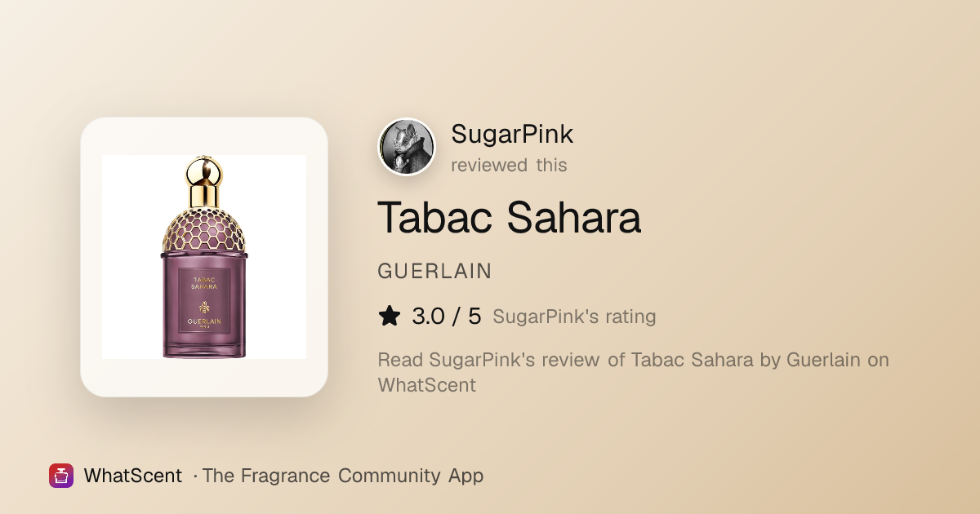This screenshot has width=980, height=514.
Task: Click the 'SugarPink's rating' label
Action: coord(574,317)
